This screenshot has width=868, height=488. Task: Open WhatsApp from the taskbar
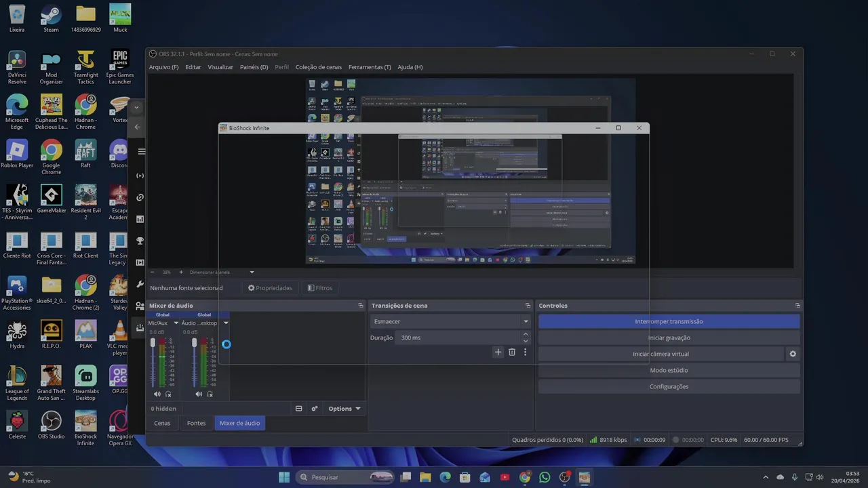pyautogui.click(x=545, y=477)
